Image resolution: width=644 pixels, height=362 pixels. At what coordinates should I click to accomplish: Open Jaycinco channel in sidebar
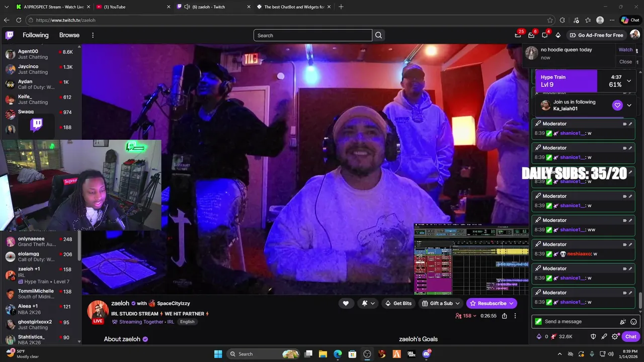(40, 69)
